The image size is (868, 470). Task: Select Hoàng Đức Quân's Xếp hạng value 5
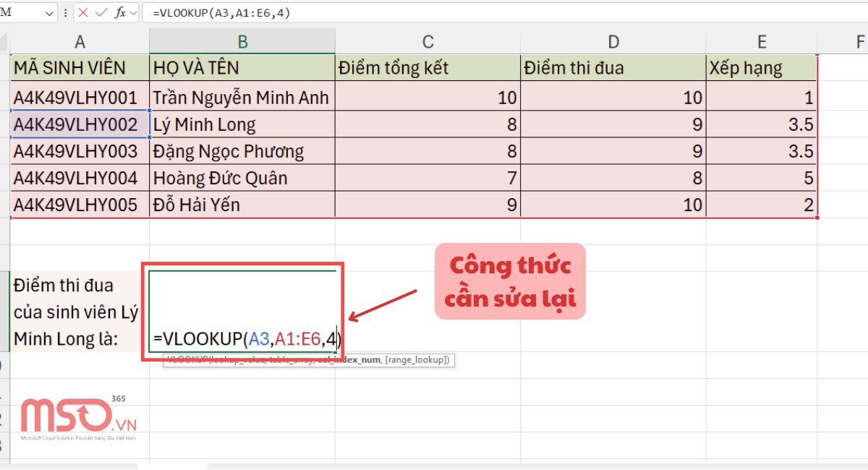762,178
